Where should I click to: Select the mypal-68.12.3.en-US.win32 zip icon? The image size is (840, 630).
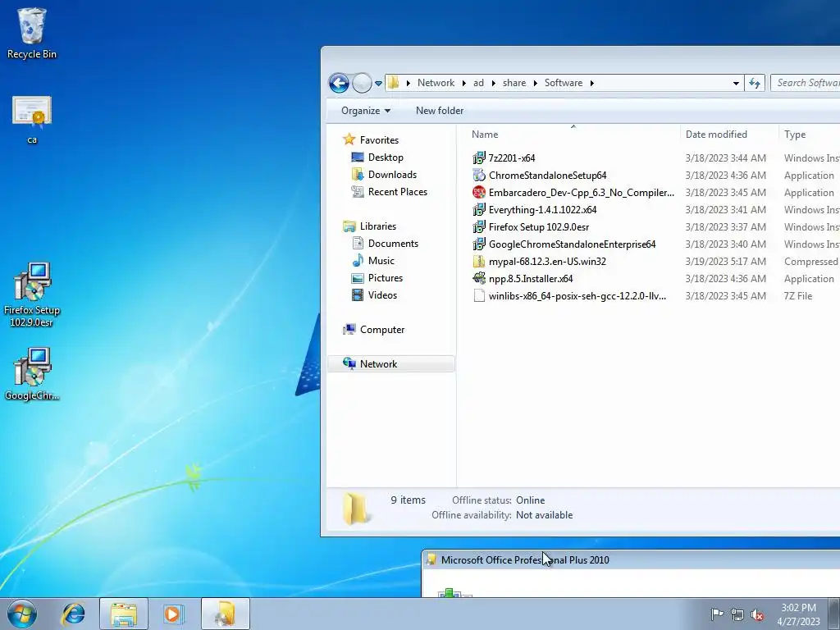(479, 262)
